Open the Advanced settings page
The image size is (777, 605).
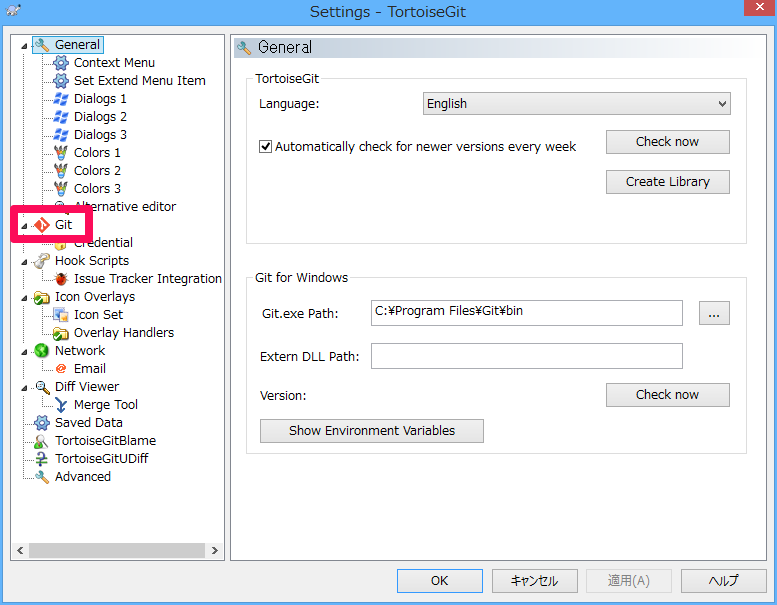(x=82, y=477)
